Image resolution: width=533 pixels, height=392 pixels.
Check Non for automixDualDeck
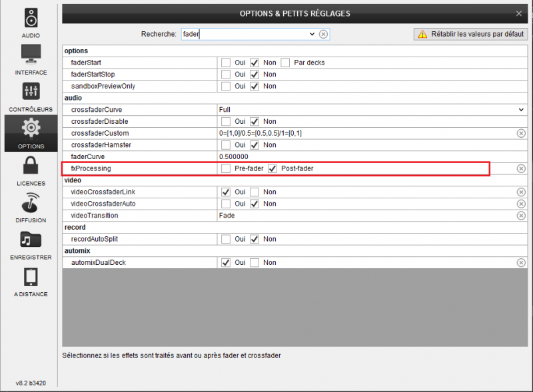(255, 263)
